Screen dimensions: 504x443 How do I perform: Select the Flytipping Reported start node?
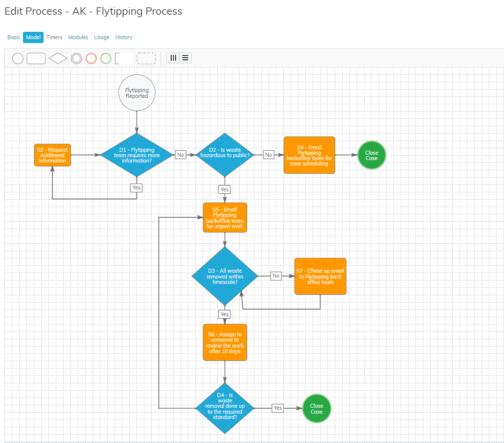click(137, 93)
